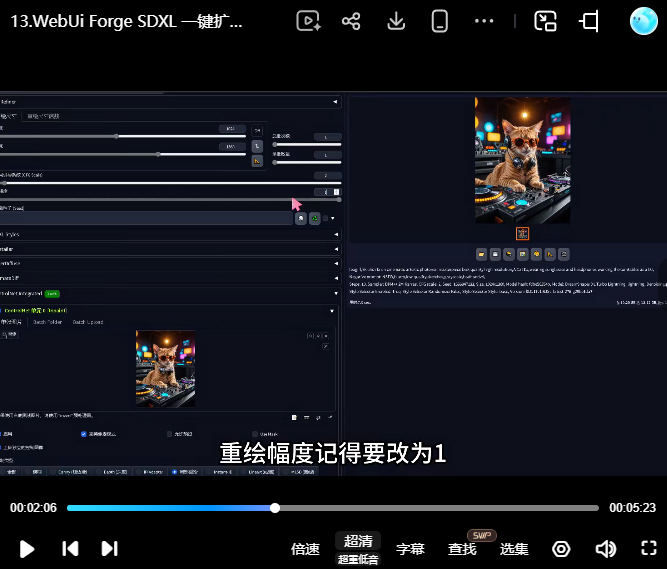Open the three-dots more options menu
Viewport: 667px width, 569px height.
pyautogui.click(x=484, y=21)
